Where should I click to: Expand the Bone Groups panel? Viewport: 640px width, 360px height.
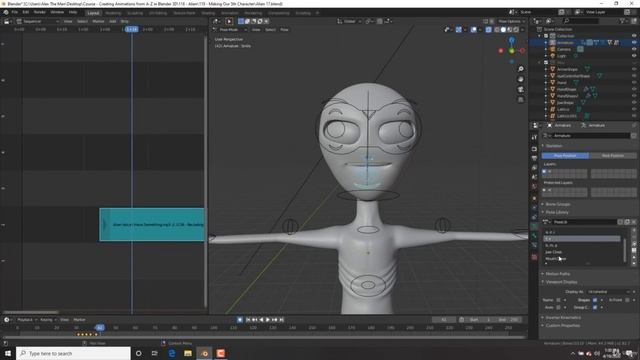coord(558,204)
